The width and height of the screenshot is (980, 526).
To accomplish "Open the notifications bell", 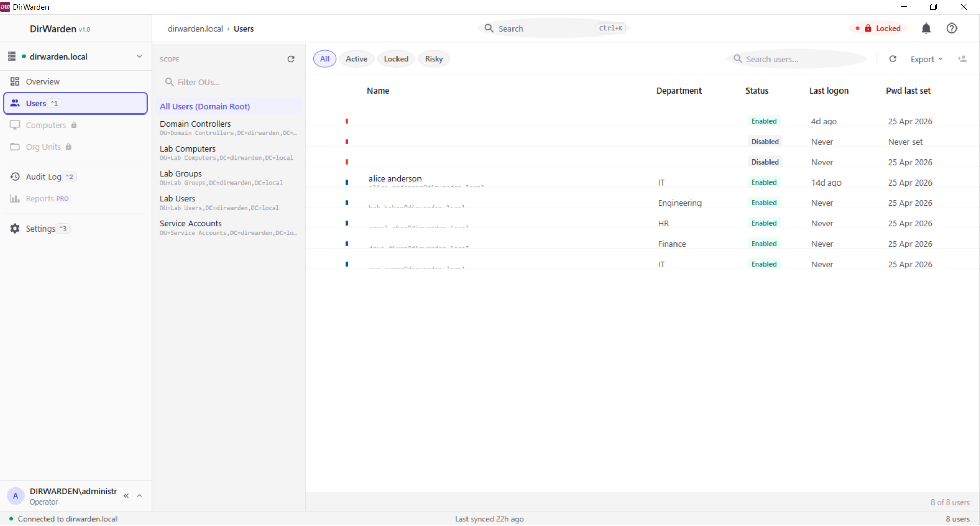I will pos(926,29).
